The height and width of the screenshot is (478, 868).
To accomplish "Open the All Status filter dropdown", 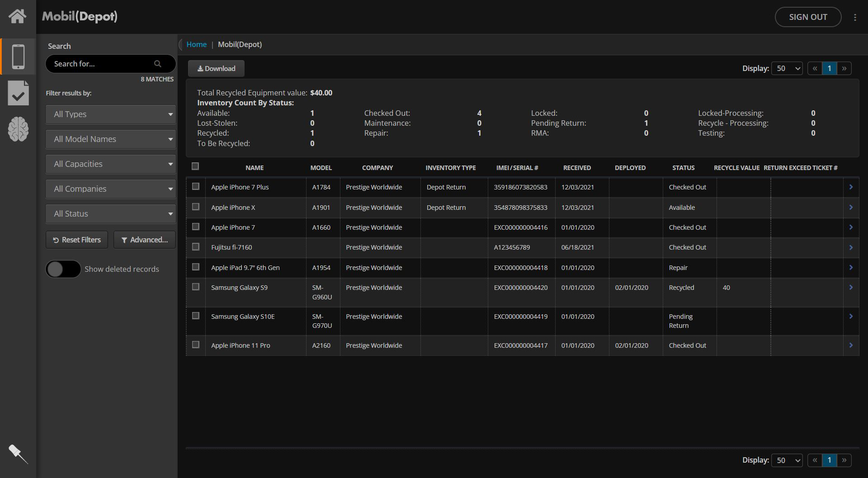I will (111, 214).
